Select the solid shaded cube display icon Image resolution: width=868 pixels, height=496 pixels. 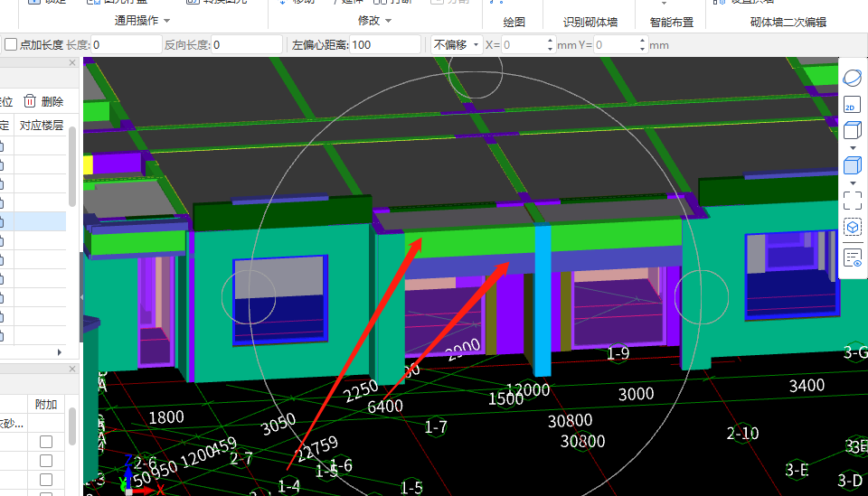852,165
